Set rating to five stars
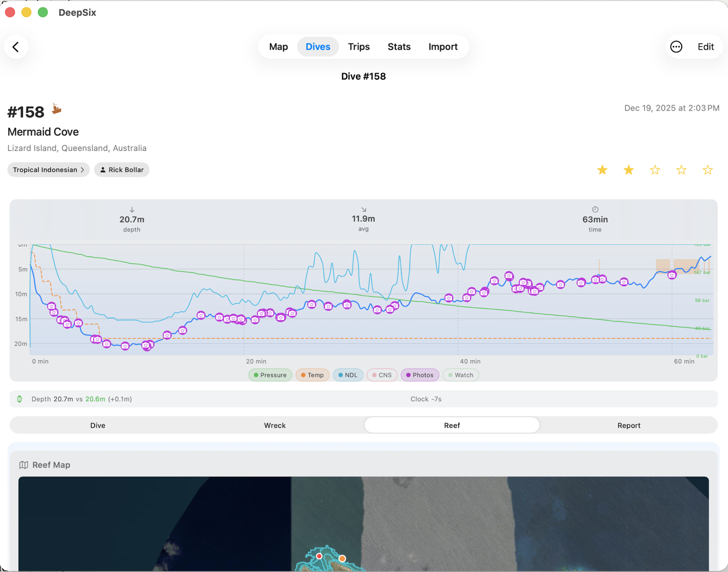 click(708, 170)
